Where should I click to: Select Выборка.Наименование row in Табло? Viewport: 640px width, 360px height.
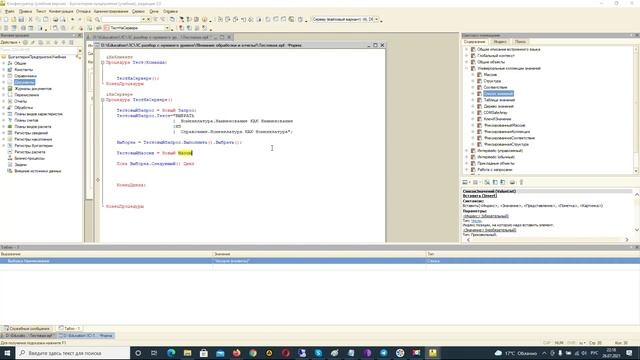[x=320, y=261]
